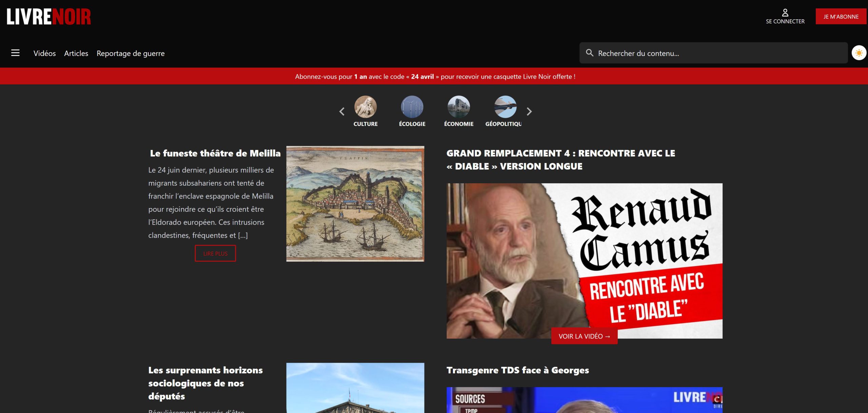Open the hamburger navigation menu

pyautogui.click(x=15, y=53)
